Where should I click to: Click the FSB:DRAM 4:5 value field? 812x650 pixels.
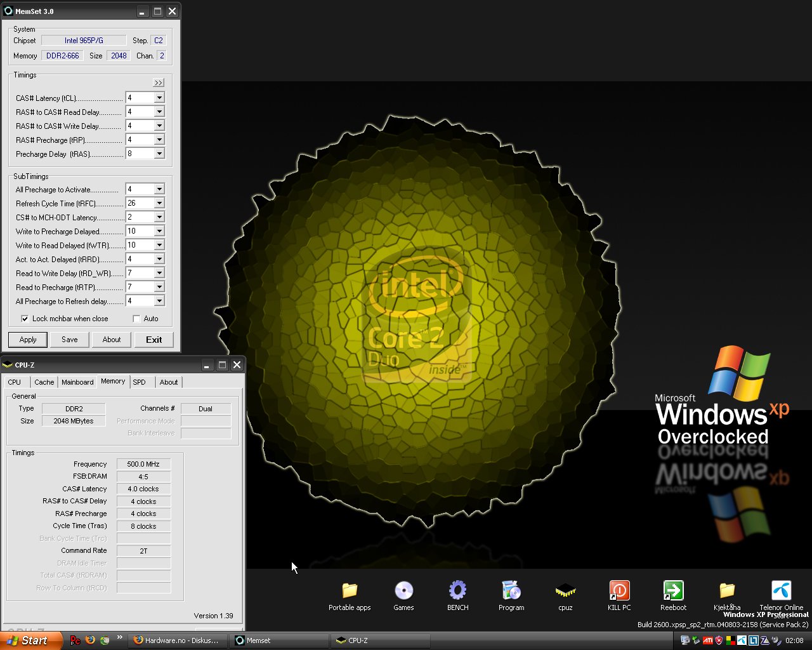143,477
